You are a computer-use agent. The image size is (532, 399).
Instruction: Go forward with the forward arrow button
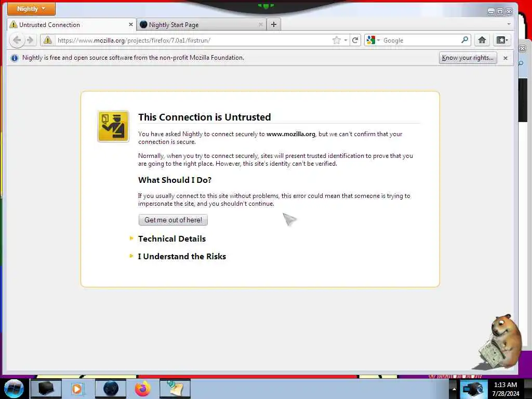click(x=30, y=41)
